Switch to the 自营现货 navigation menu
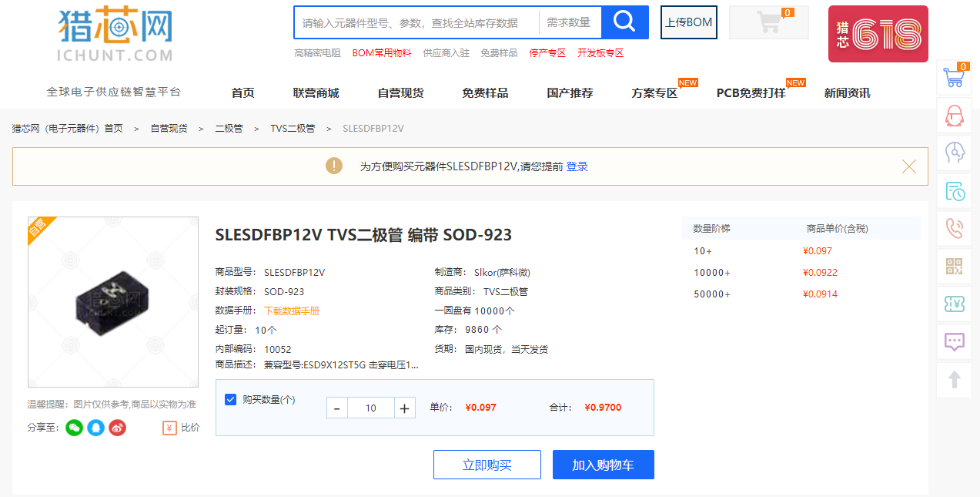Screen dimensions: 980x497 point(401,92)
